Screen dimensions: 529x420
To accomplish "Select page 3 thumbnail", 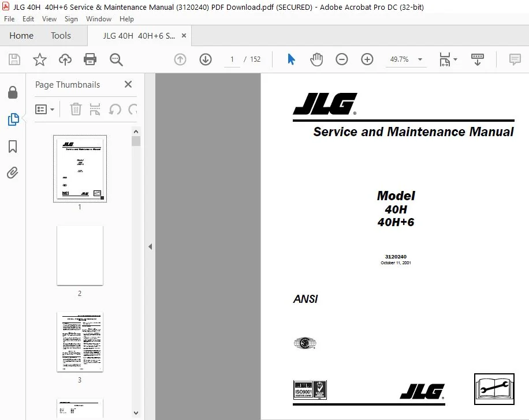I will click(80, 342).
